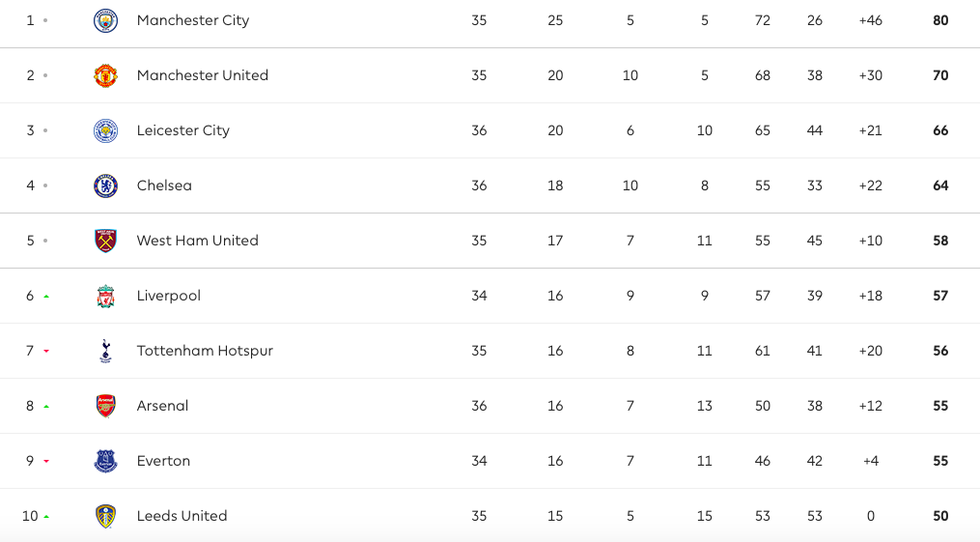Click the Arsenal club crest
The height and width of the screenshot is (542, 980).
[105, 406]
